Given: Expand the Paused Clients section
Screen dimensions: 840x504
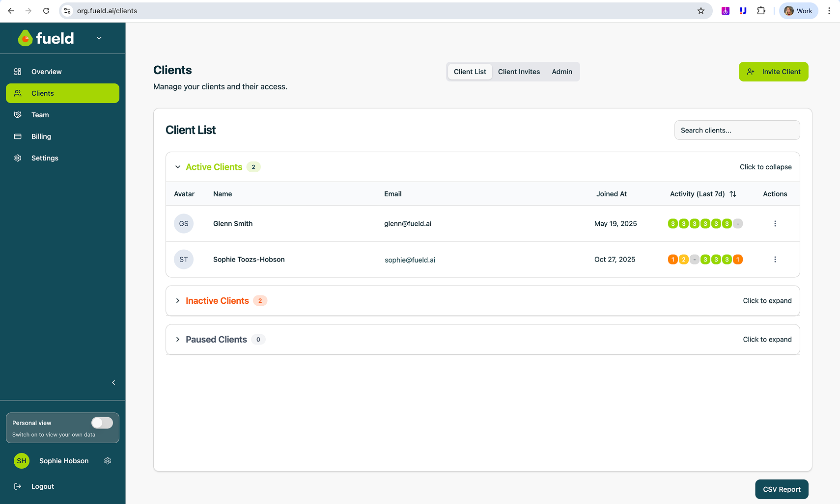Looking at the screenshot, I should (178, 340).
